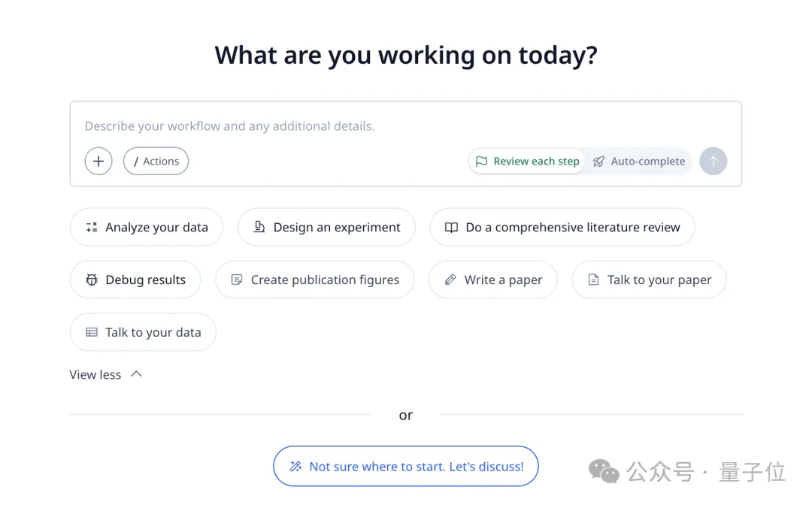The width and height of the screenshot is (812, 505).
Task: Choose Create publication figures
Action: pos(315,280)
